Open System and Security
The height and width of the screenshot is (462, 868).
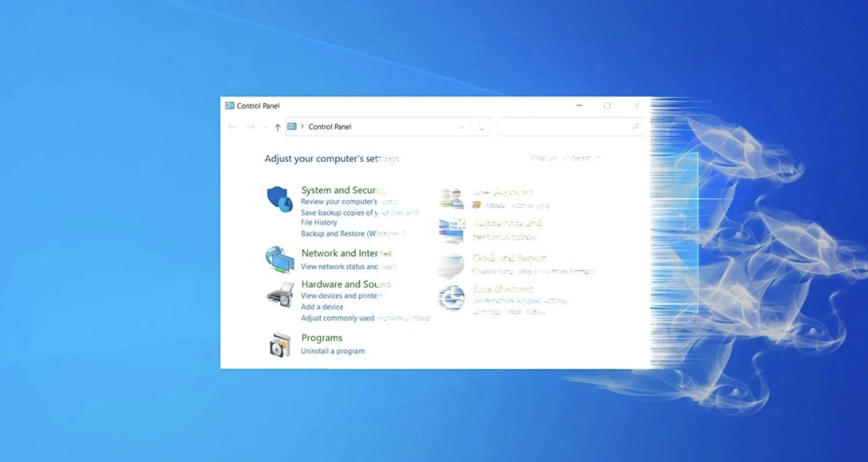(x=343, y=190)
